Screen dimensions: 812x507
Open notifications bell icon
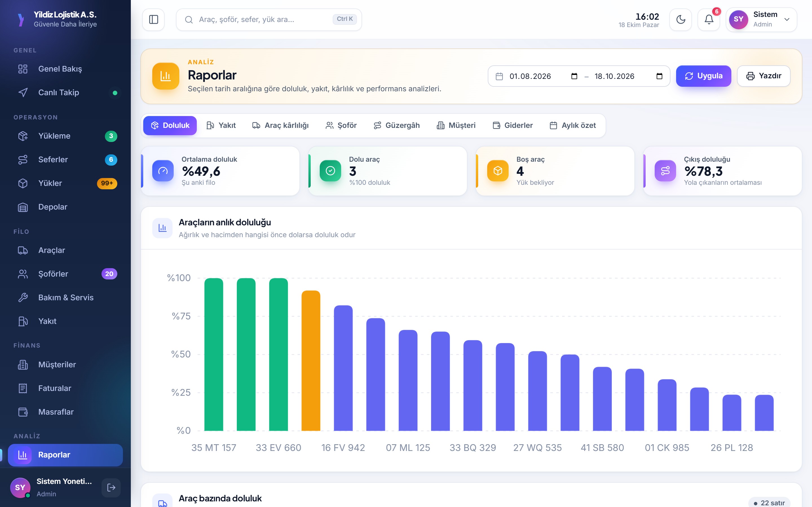709,19
